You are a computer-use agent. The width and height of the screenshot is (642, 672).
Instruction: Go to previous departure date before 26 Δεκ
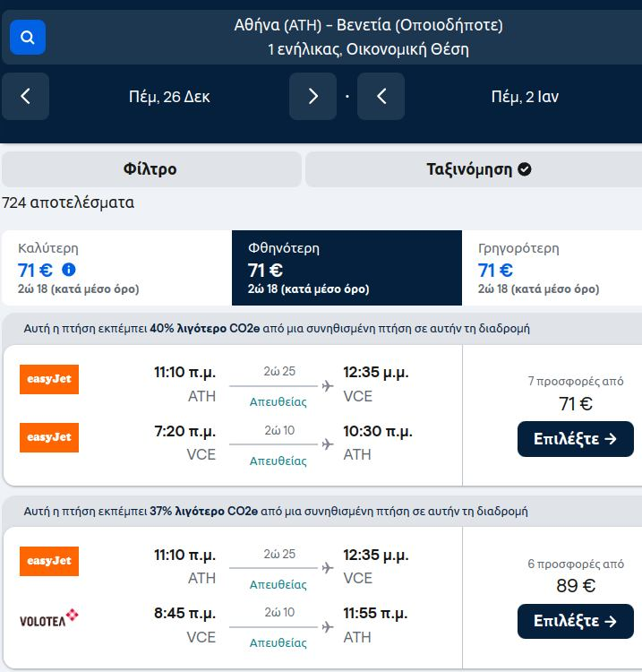click(25, 96)
